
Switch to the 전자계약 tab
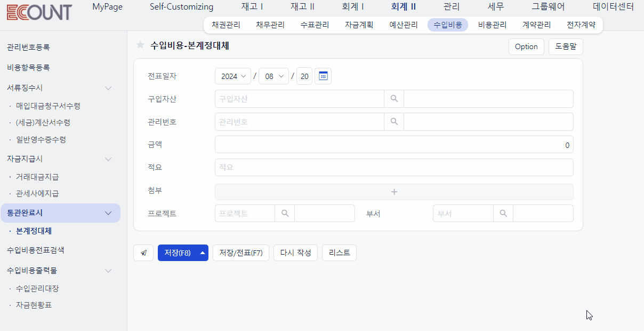[581, 25]
